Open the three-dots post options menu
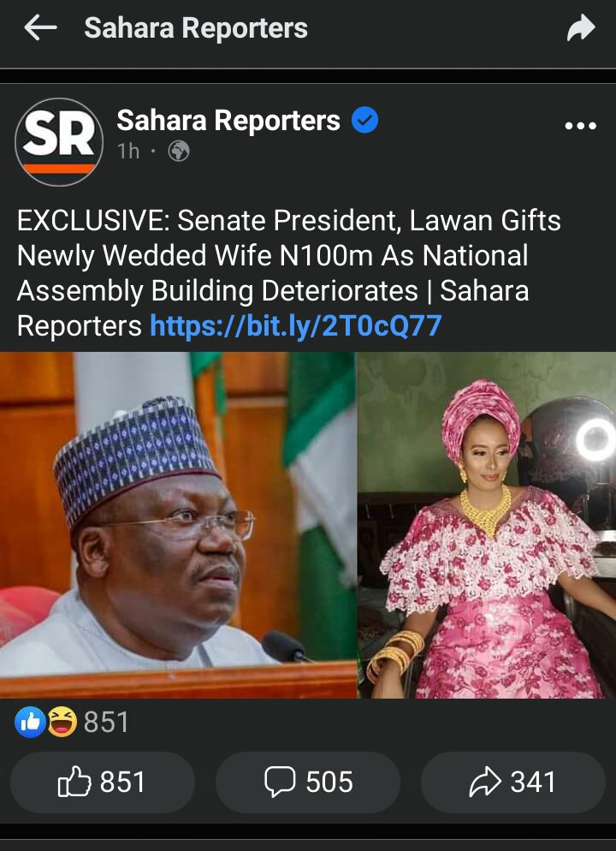This screenshot has height=851, width=616. tap(580, 126)
